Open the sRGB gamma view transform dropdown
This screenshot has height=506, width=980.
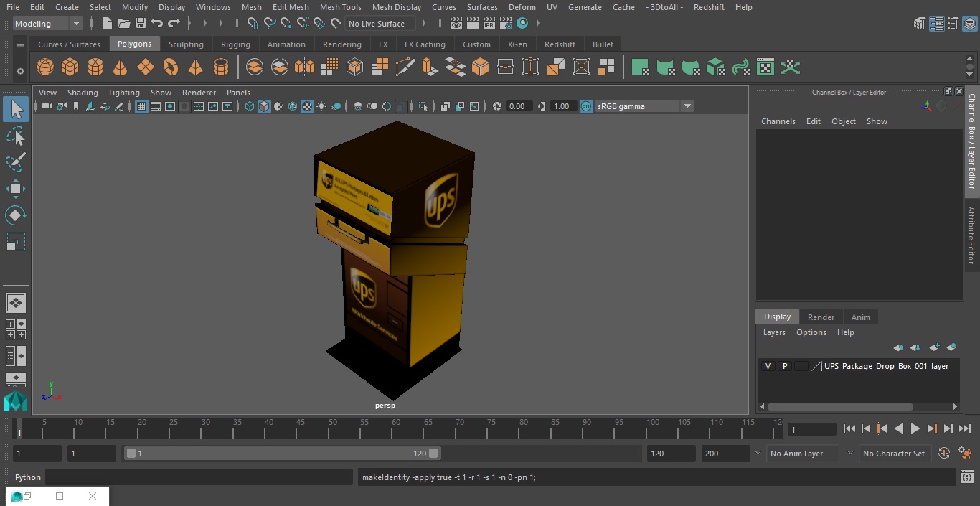pyautogui.click(x=644, y=106)
